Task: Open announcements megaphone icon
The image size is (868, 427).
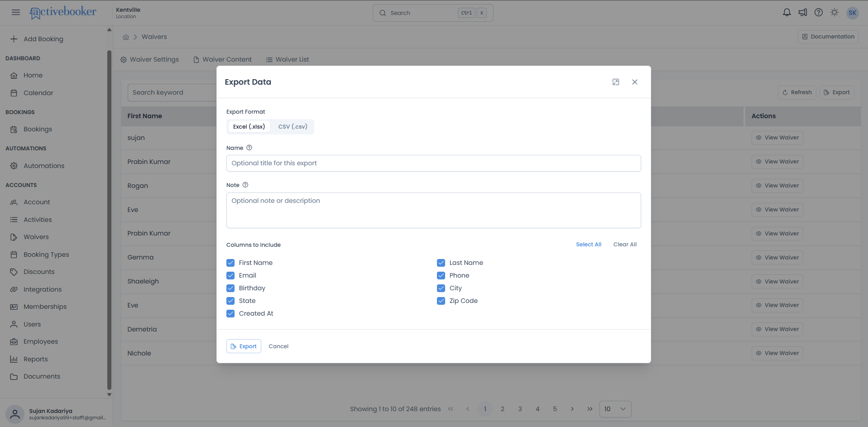Action: (x=803, y=13)
